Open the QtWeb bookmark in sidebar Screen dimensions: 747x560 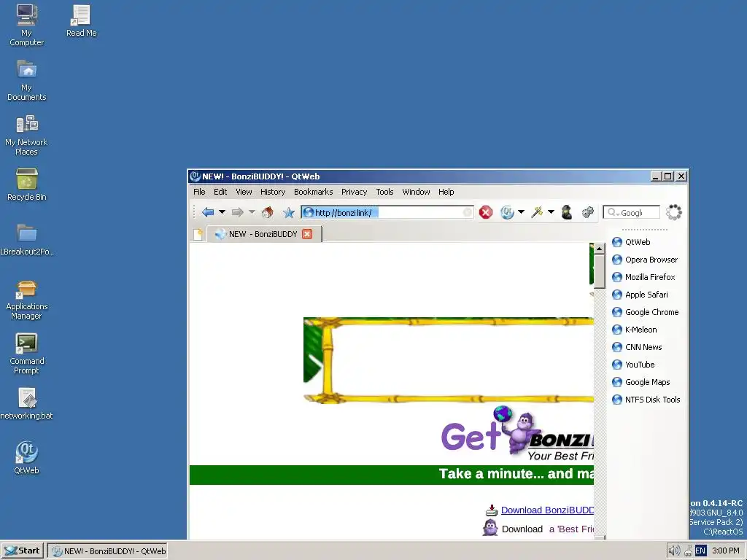[631, 242]
